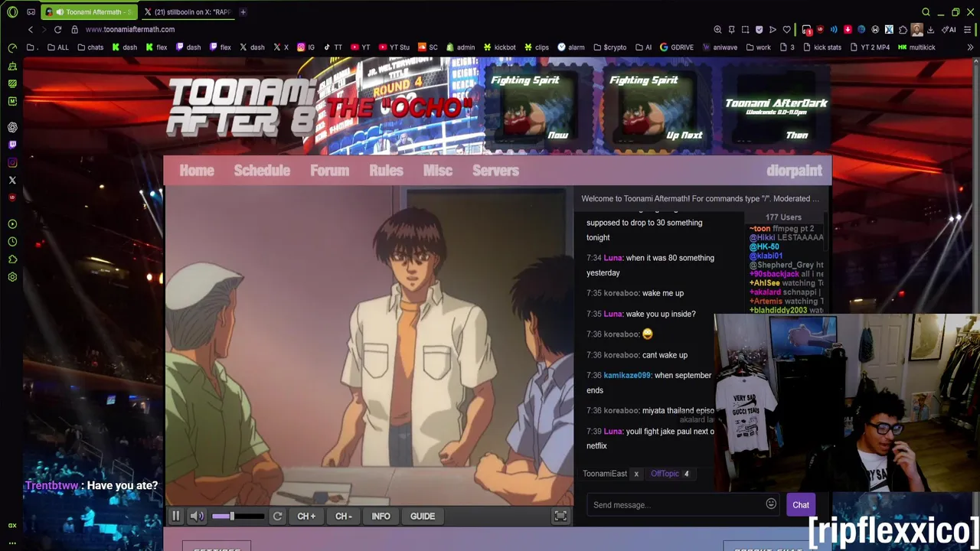The width and height of the screenshot is (980, 551).
Task: Adjust the player volume slider
Action: click(238, 517)
